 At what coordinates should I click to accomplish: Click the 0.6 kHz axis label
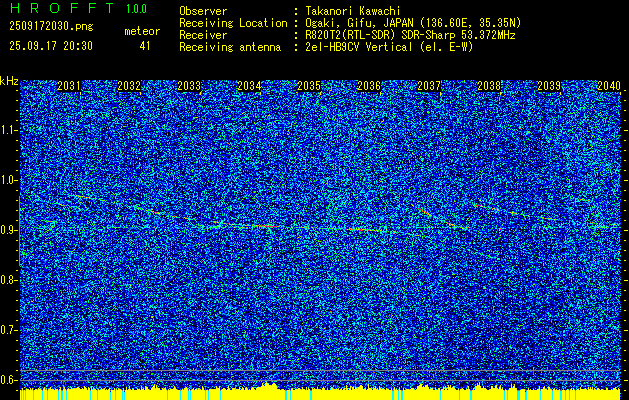(x=9, y=380)
